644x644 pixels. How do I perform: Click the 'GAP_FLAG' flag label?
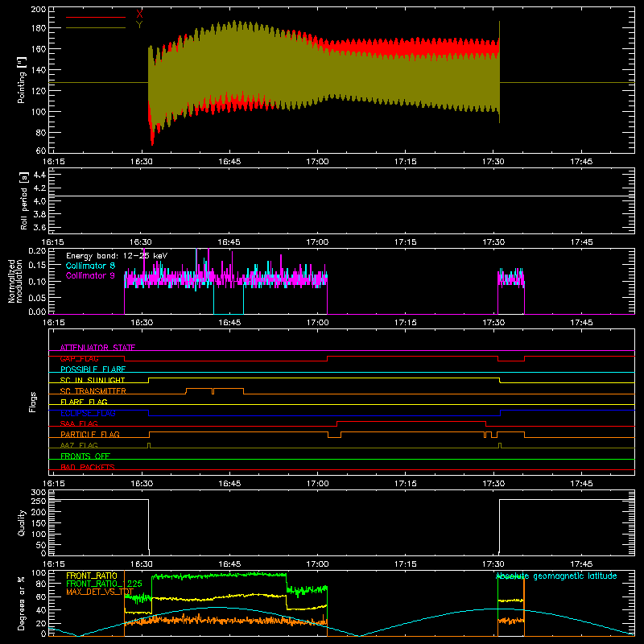pyautogui.click(x=79, y=358)
